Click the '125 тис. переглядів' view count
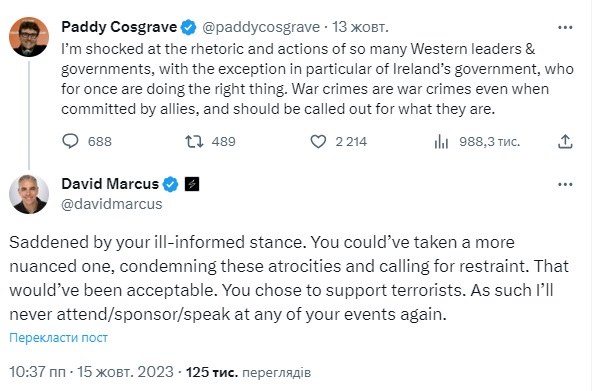The image size is (594, 391). (248, 372)
